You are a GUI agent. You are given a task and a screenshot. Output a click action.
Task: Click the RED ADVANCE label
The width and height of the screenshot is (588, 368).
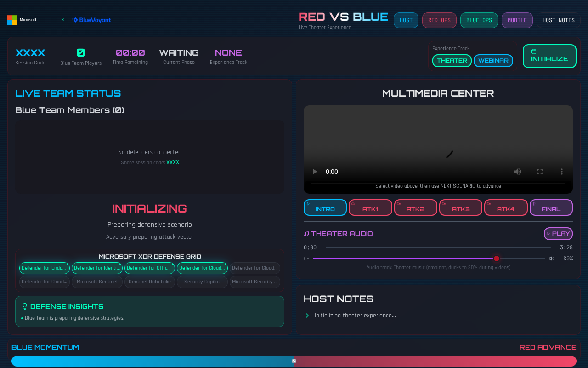pyautogui.click(x=548, y=347)
